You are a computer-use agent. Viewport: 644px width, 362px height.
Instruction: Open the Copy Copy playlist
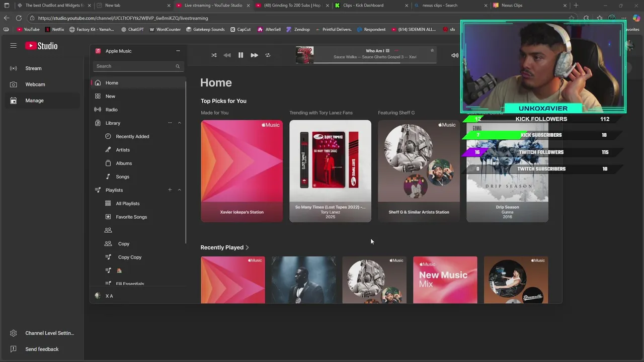(130, 257)
